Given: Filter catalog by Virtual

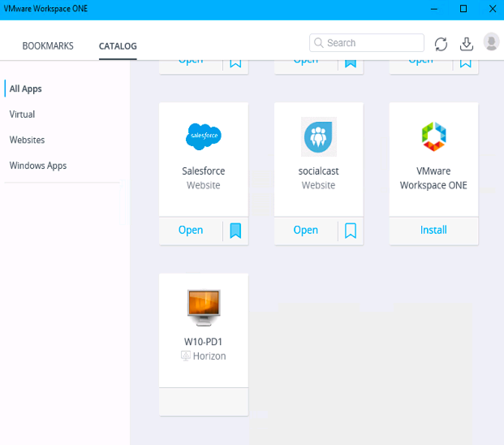Looking at the screenshot, I should click(x=22, y=114).
